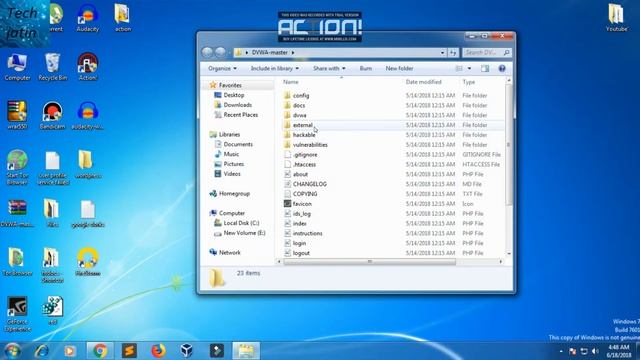This screenshot has width=640, height=360.
Task: Open Sublime Text from the taskbar
Action: [x=129, y=351]
